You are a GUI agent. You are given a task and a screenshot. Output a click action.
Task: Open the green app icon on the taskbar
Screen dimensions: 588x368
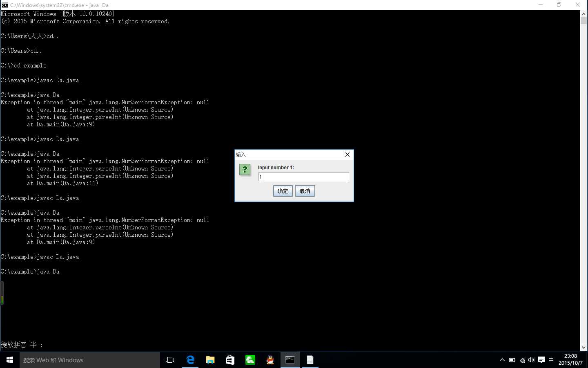point(250,360)
